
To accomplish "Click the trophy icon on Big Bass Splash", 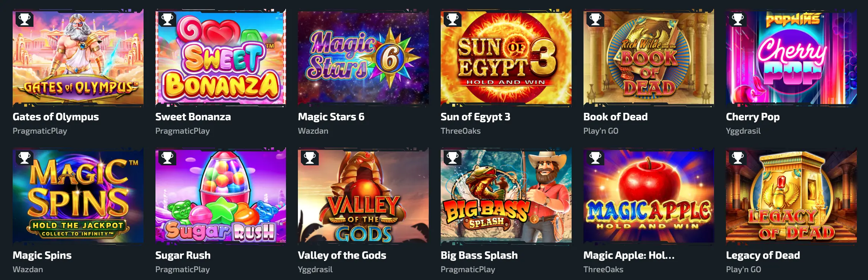I will (453, 157).
